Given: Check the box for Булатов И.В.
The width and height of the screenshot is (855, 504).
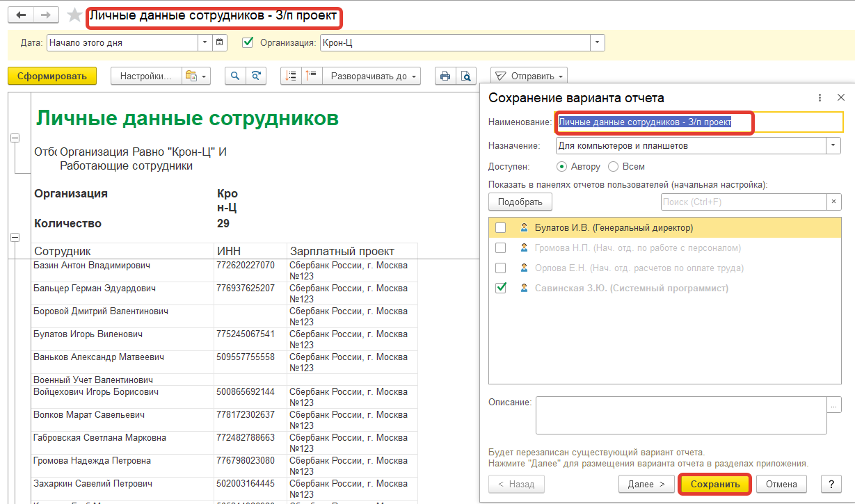Looking at the screenshot, I should pyautogui.click(x=500, y=227).
